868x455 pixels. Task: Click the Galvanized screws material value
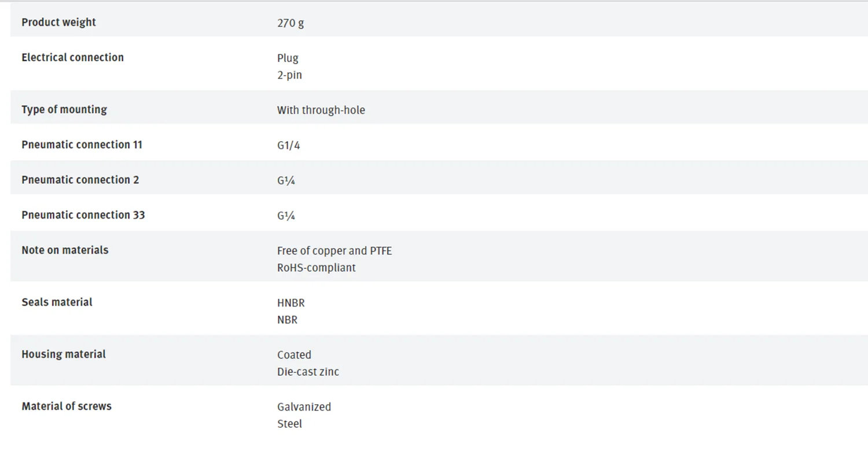tap(304, 407)
